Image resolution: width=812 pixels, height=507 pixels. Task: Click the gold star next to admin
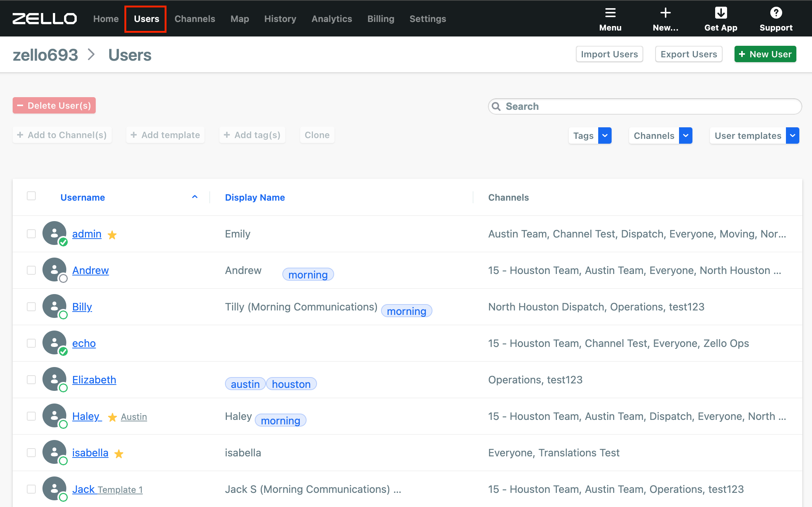[x=112, y=235]
